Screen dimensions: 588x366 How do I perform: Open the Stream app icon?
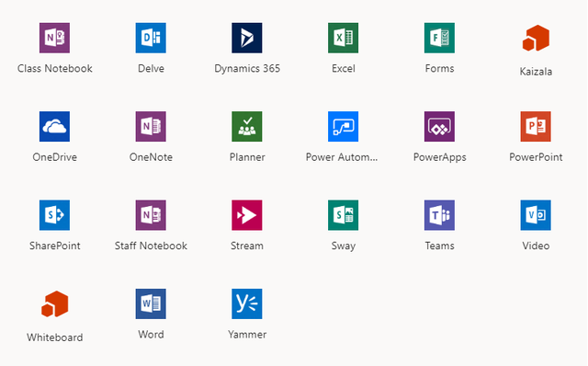pos(247,214)
